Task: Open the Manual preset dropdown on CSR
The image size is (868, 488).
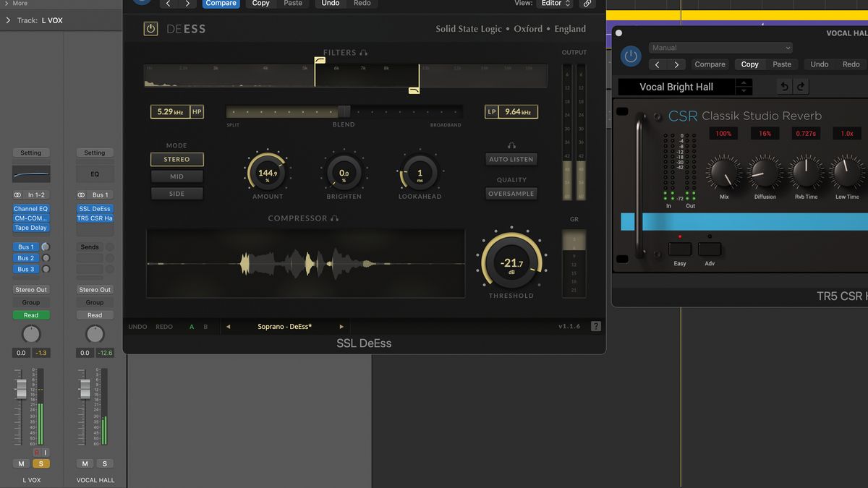Action: [x=720, y=47]
